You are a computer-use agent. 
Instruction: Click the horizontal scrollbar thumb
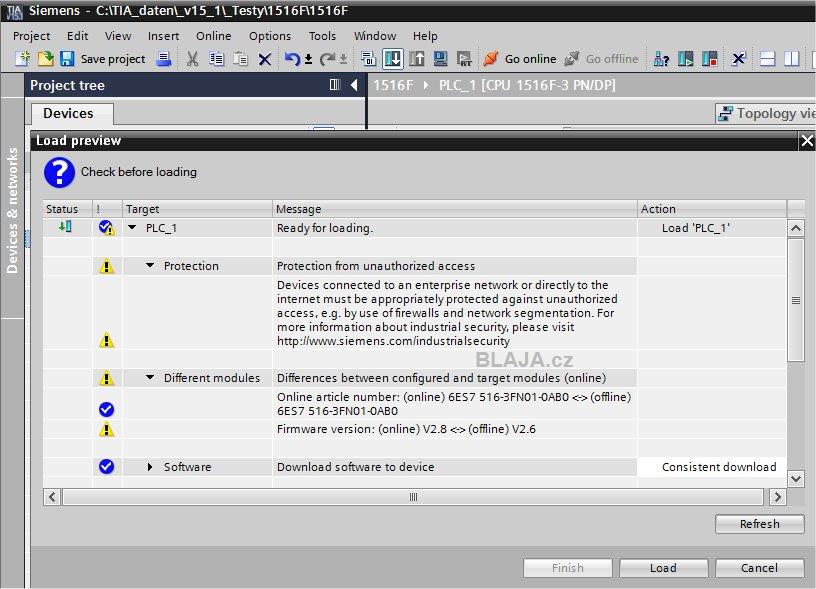pyautogui.click(x=413, y=497)
